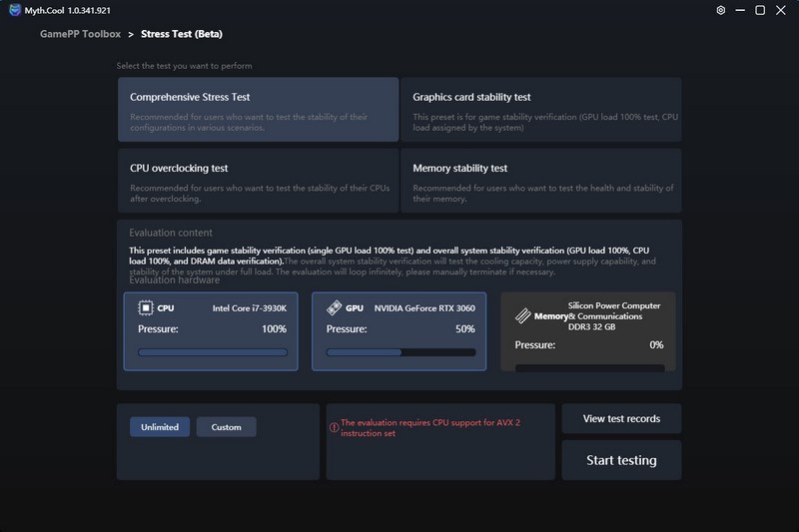The image size is (799, 532).
Task: Maximize the Myth.Cool window
Action: point(760,10)
